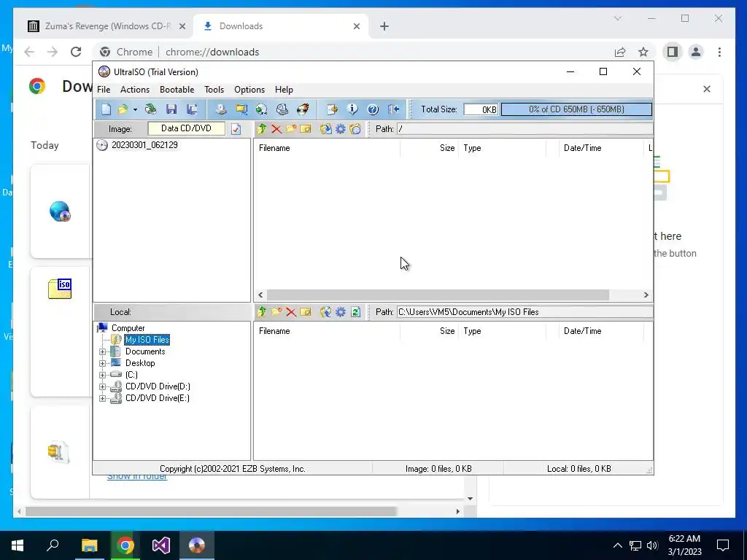
Task: Click the Up arrow in the Local pane toolbar
Action: [262, 312]
